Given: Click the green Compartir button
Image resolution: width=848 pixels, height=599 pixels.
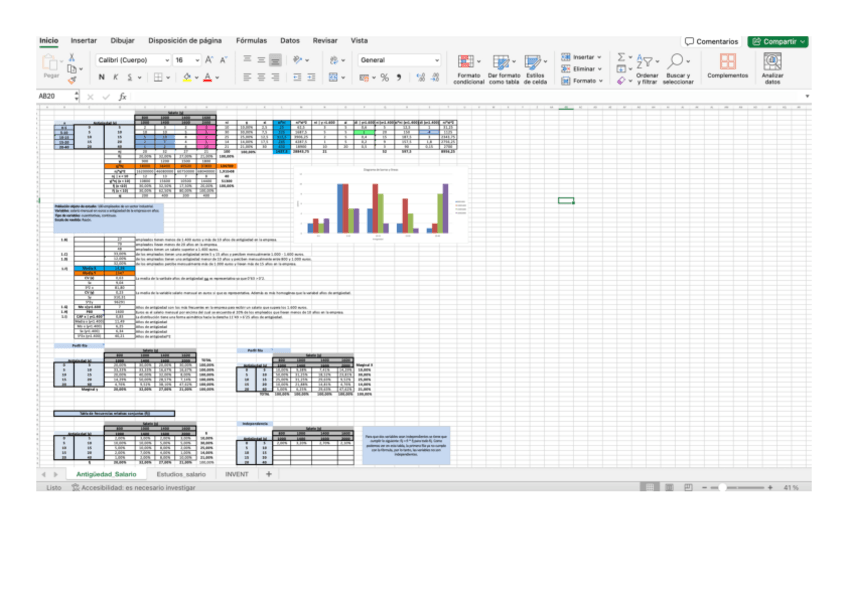Looking at the screenshot, I should coord(778,42).
